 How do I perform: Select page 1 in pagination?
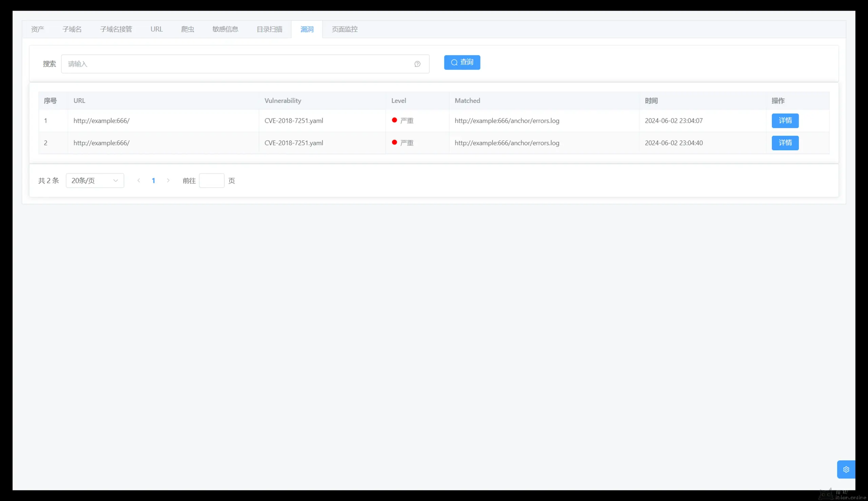(154, 181)
